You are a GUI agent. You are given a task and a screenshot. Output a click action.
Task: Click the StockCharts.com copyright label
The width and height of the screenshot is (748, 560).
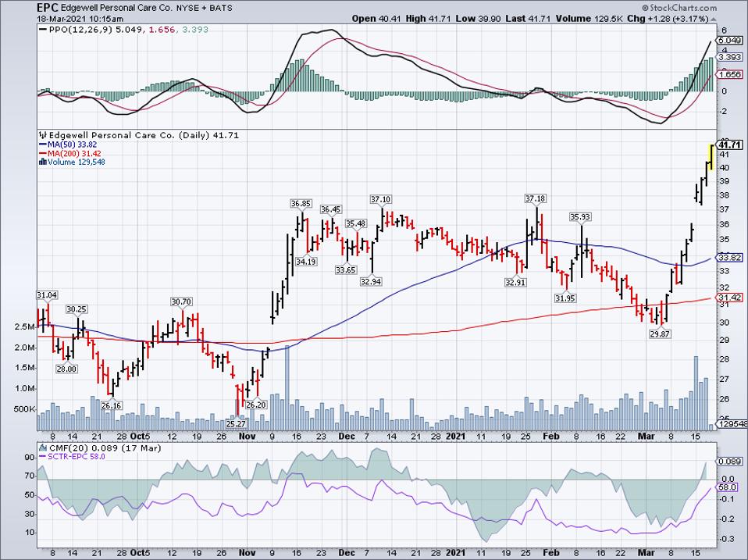679,8
